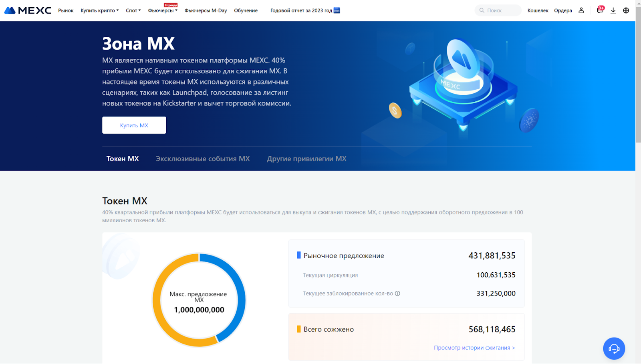Open the customer support chat bubble
This screenshot has height=364, width=641.
tap(614, 348)
